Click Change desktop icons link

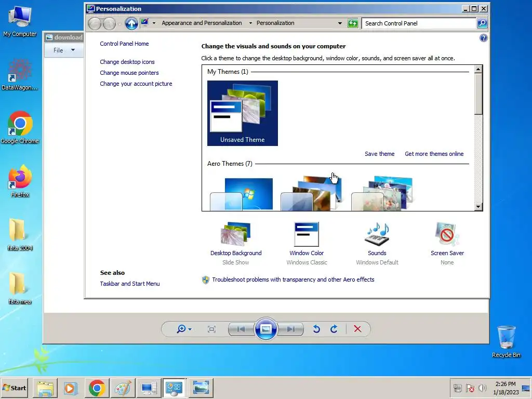tap(127, 62)
